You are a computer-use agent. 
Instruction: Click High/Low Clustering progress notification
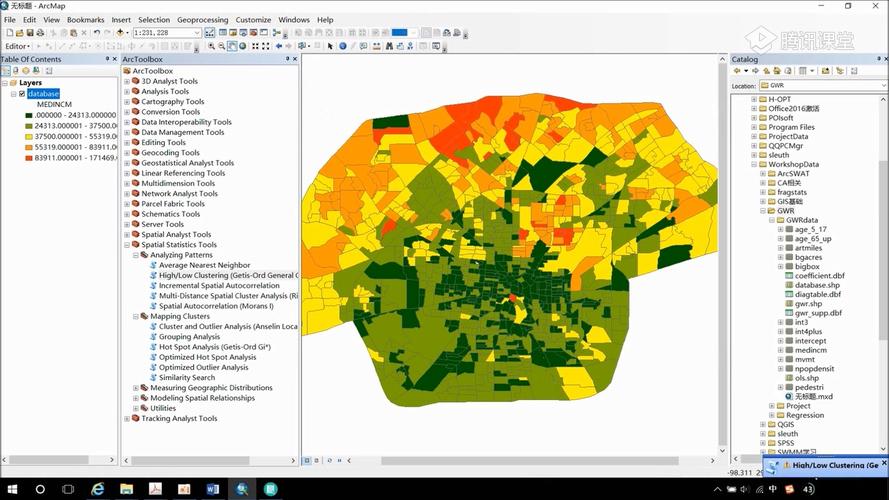[x=824, y=465]
